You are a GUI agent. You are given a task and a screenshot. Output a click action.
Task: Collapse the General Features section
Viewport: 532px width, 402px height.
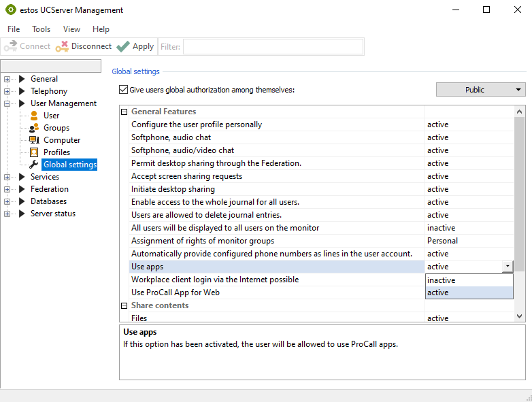124,112
